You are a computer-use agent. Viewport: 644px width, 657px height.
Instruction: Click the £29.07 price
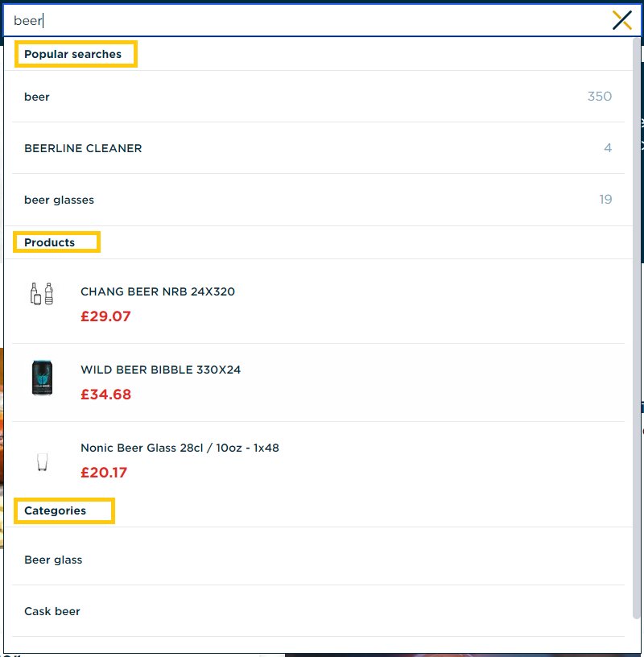point(105,316)
